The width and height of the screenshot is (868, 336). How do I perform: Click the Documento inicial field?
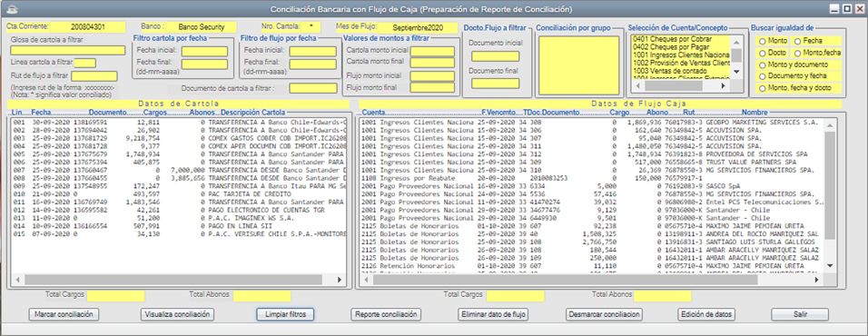pos(496,56)
